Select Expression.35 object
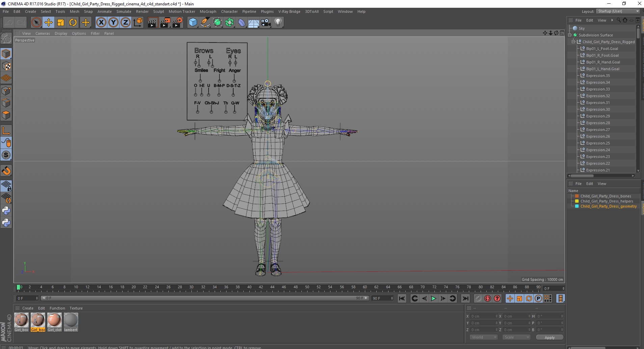This screenshot has width=644, height=349. point(598,76)
